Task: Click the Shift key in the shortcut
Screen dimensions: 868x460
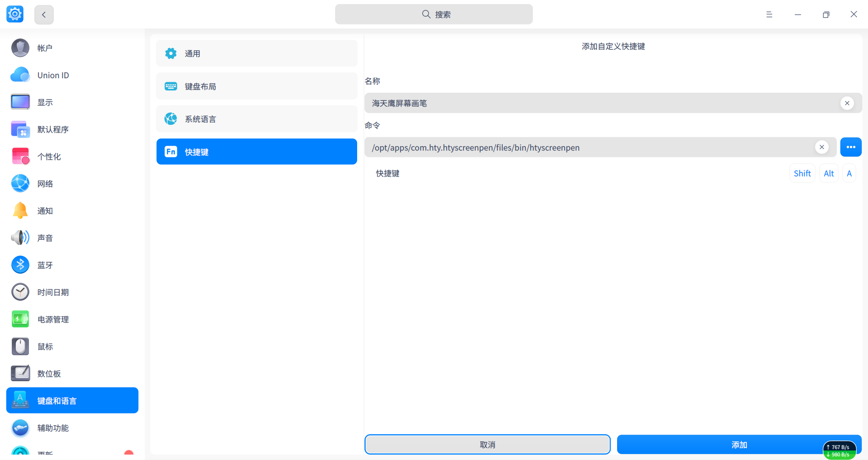Action: click(802, 173)
